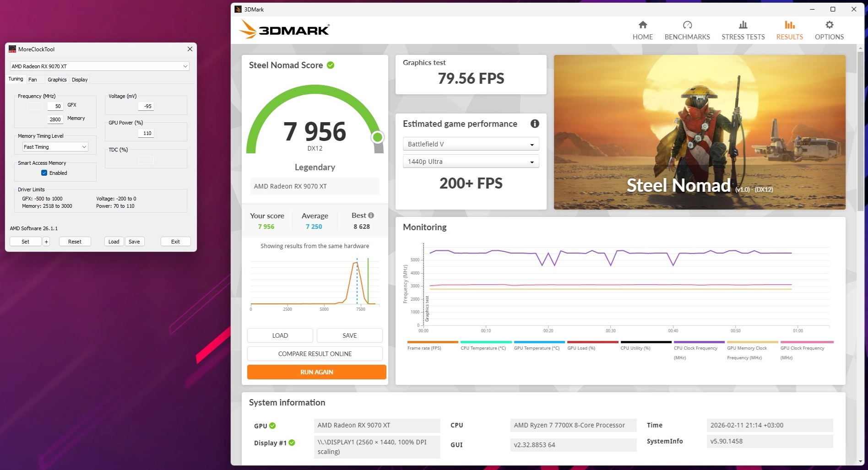The width and height of the screenshot is (868, 470).
Task: Go to the HOME section in 3DMark
Action: pos(643,31)
